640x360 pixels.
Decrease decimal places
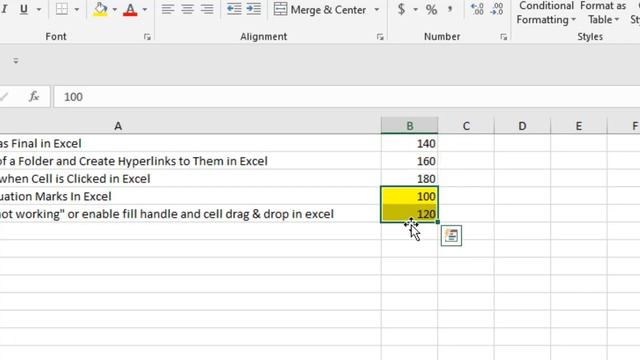tap(497, 9)
